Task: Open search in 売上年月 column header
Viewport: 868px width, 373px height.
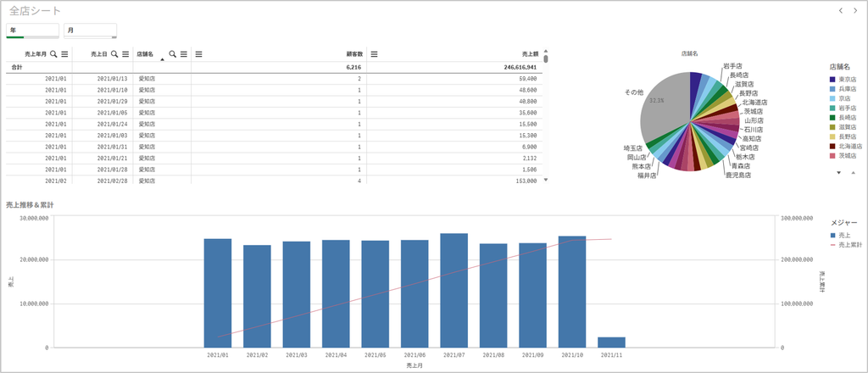Action: pos(53,53)
